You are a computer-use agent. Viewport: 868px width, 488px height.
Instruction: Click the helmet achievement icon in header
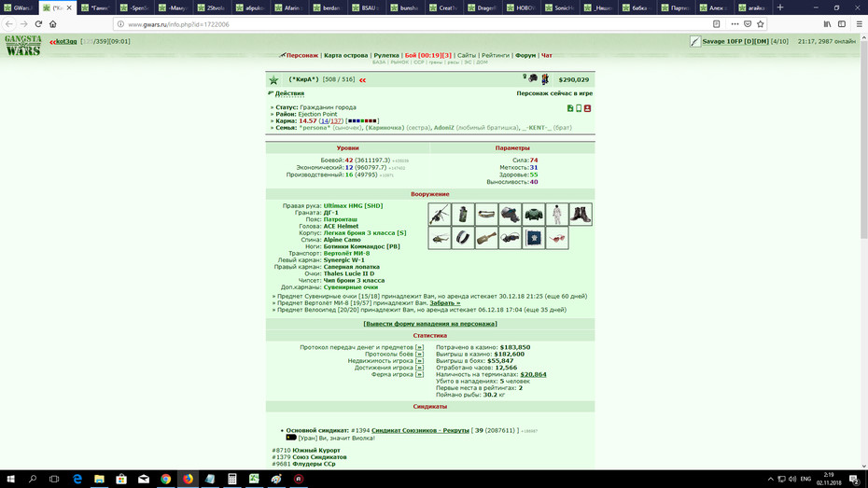(x=533, y=78)
